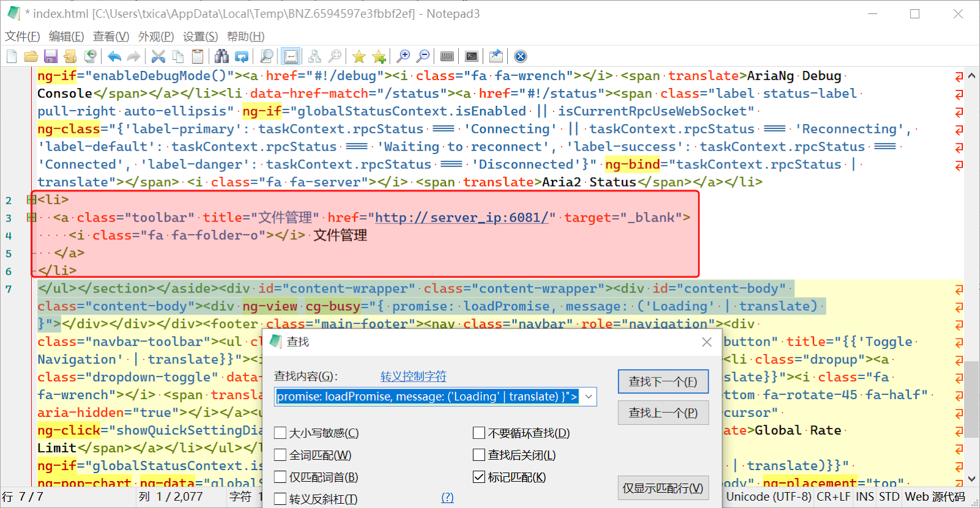This screenshot has width=980, height=508.
Task: Open the 查看(V) menu
Action: [111, 37]
